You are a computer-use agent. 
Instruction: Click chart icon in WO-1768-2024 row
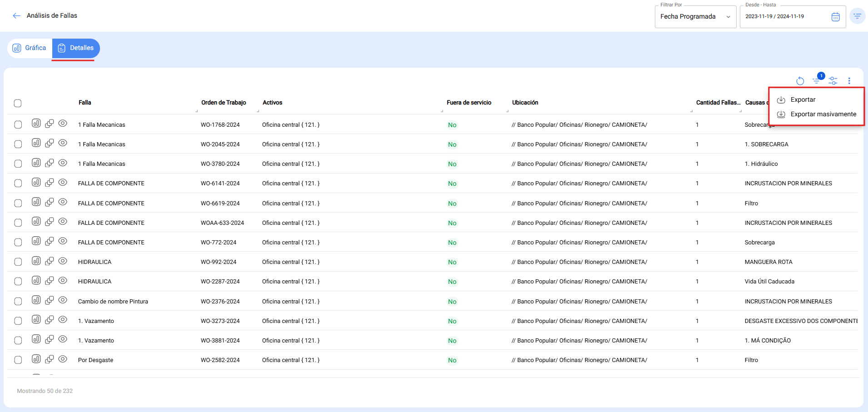tap(36, 124)
